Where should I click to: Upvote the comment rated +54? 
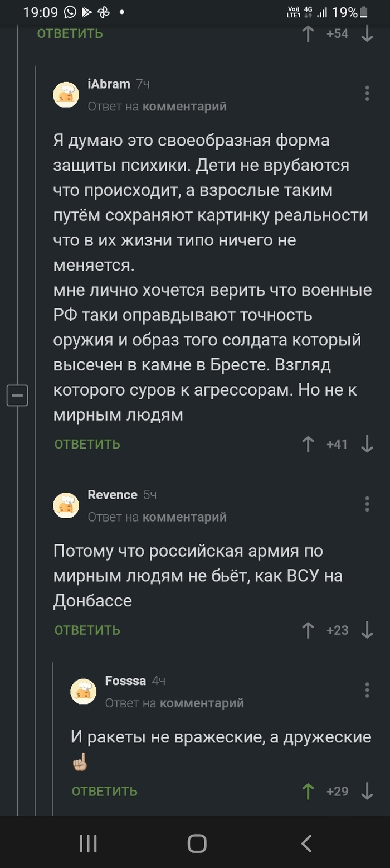click(308, 33)
